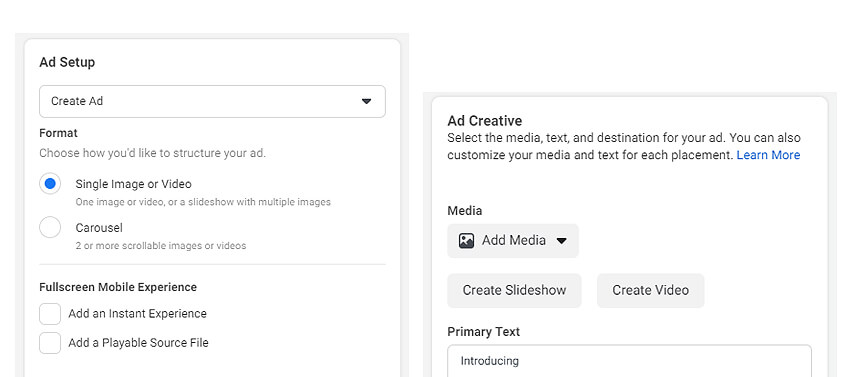Click the Ad Creative heading
The image size is (848, 377).
tap(485, 121)
